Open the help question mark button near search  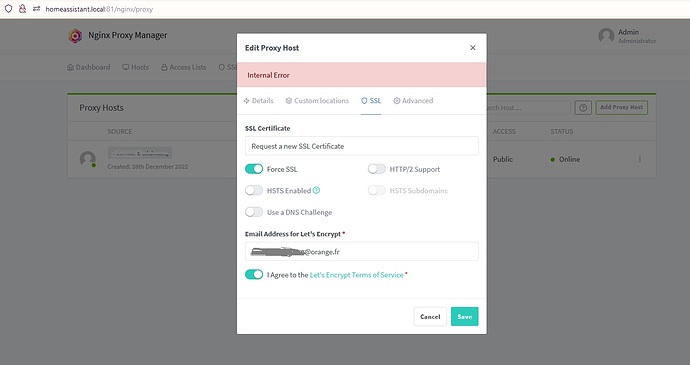[583, 107]
